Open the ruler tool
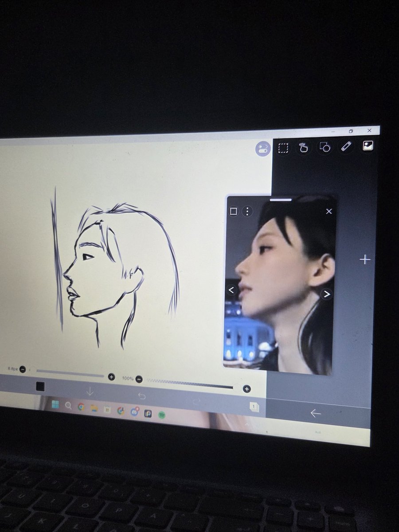 (x=346, y=146)
